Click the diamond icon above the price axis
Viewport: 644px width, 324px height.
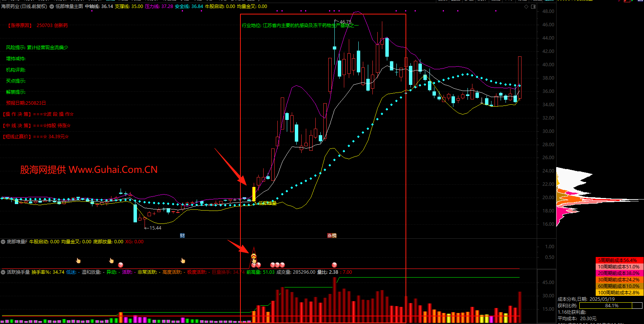point(526,6)
